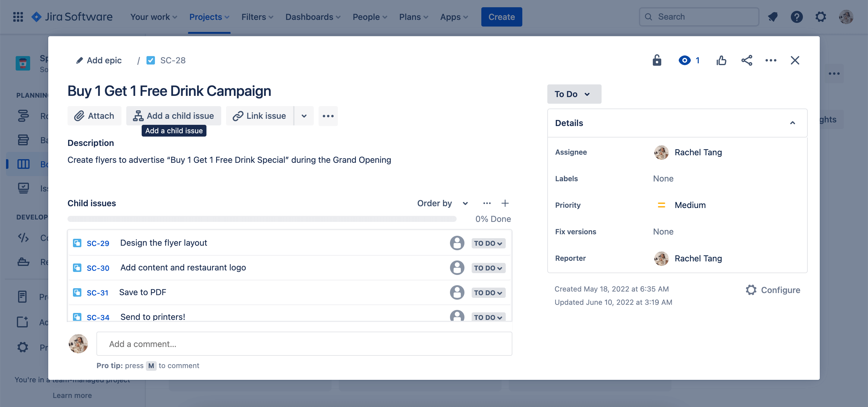Screen dimensions: 868x407
Task: Click Add a comment input field
Action: click(304, 344)
